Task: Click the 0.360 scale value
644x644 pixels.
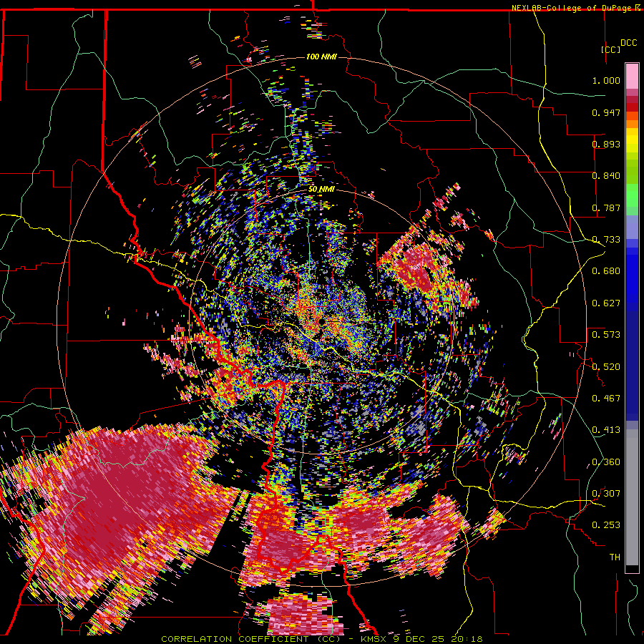Action: 606,462
